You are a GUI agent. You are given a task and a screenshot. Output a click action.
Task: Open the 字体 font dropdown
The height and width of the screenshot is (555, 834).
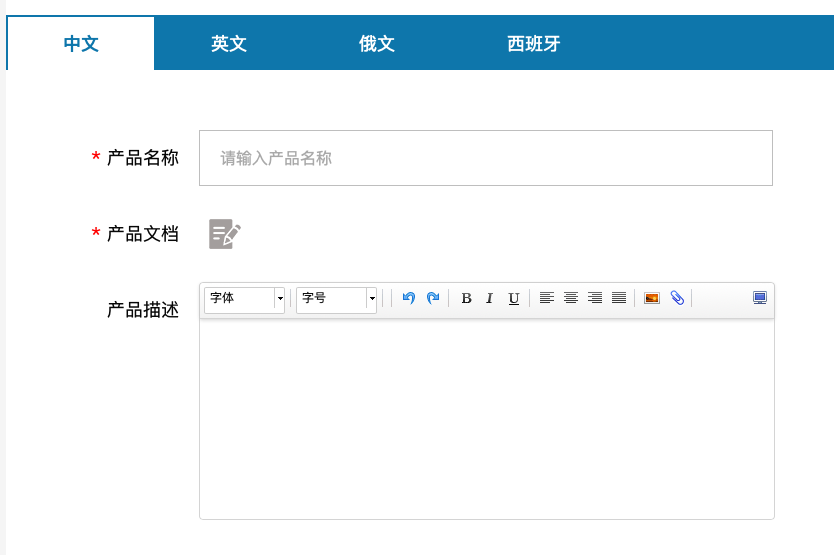coord(245,299)
